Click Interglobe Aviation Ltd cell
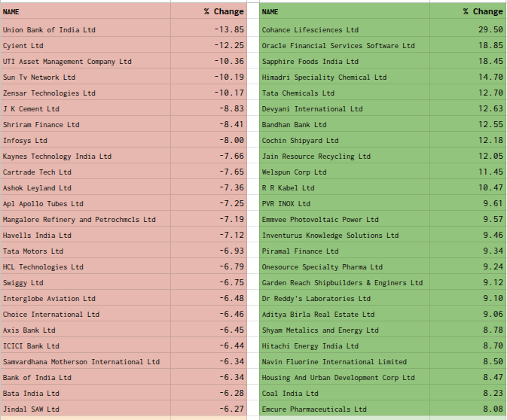 pyautogui.click(x=85, y=299)
